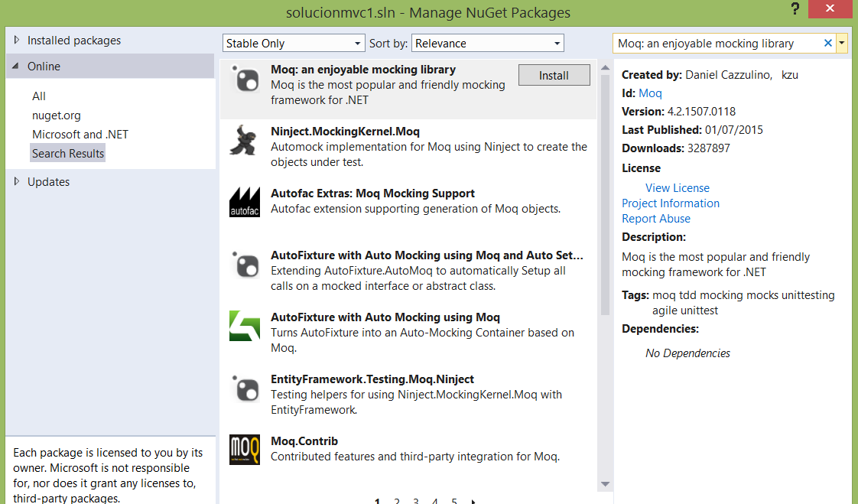Image resolution: width=858 pixels, height=504 pixels.
Task: Click the package list scroll up arrow
Action: [x=605, y=68]
